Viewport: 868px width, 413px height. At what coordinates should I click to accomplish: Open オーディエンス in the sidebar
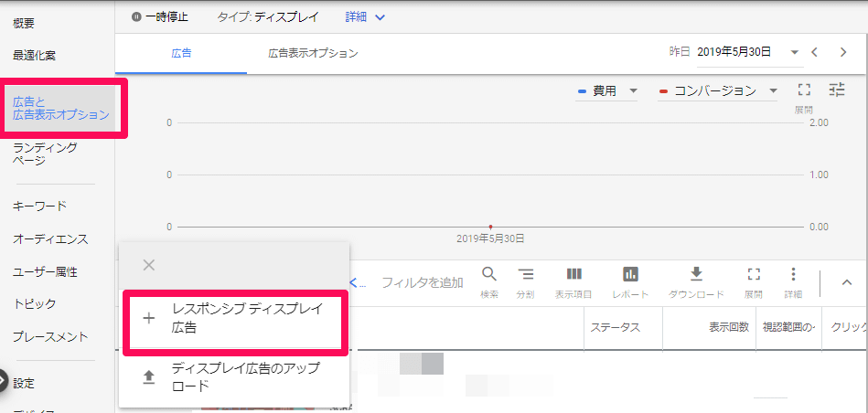[50, 238]
